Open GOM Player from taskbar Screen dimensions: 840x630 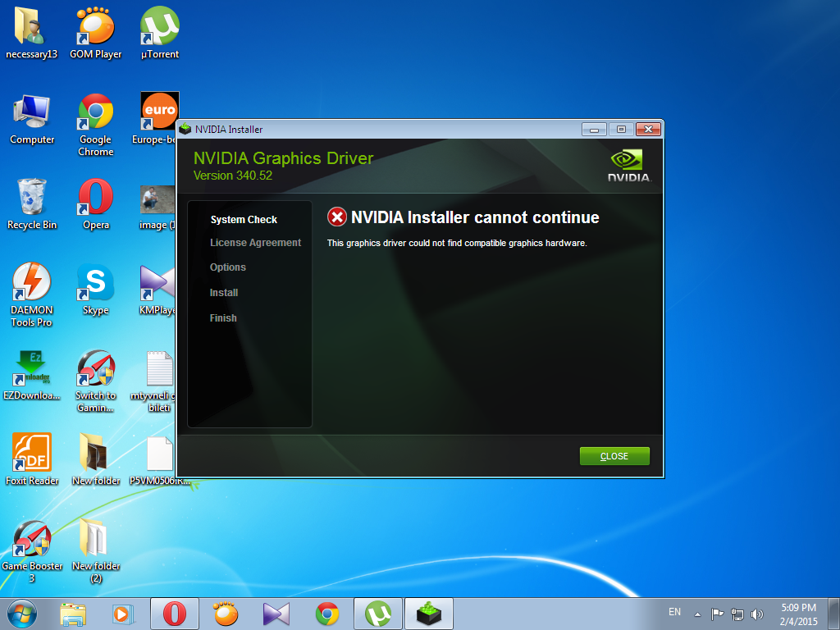226,614
